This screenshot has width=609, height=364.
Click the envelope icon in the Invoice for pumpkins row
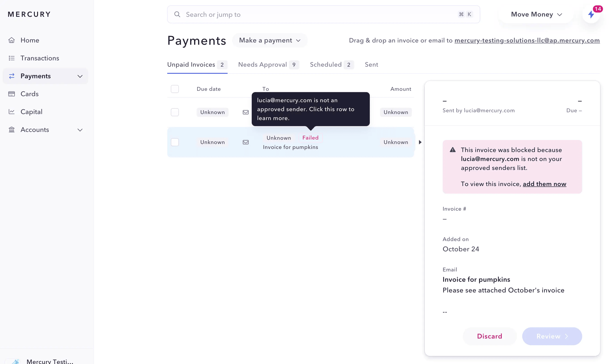(245, 142)
